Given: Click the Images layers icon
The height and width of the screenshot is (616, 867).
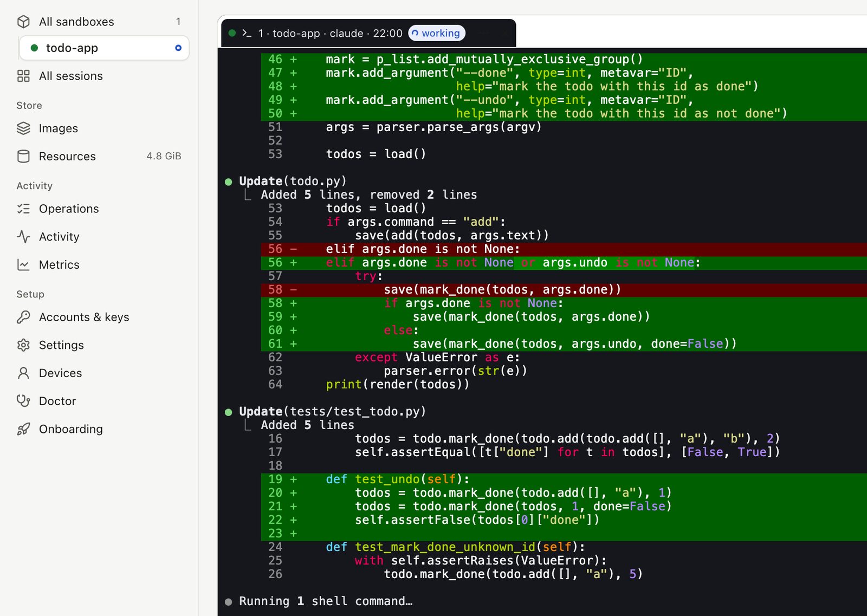Looking at the screenshot, I should click(x=23, y=128).
